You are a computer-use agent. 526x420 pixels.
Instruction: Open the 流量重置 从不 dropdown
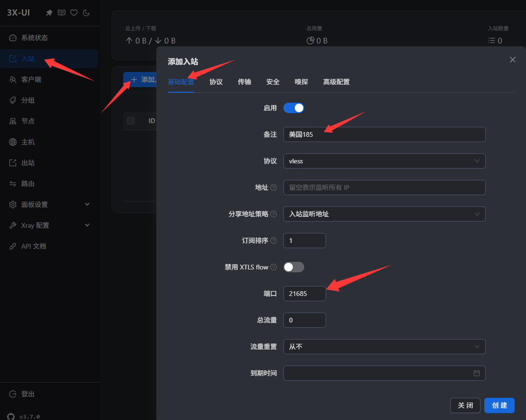pos(384,347)
